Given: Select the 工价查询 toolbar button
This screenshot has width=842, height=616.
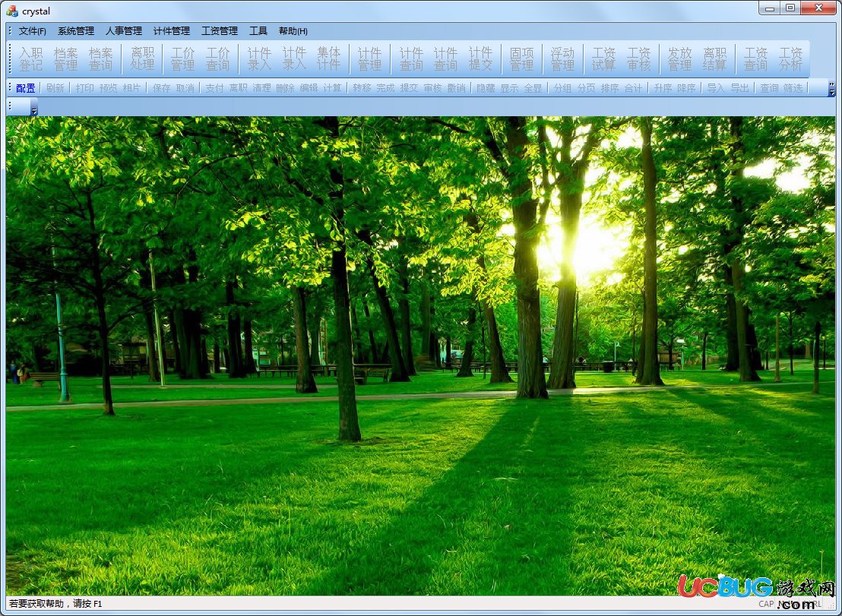Looking at the screenshot, I should 217,59.
